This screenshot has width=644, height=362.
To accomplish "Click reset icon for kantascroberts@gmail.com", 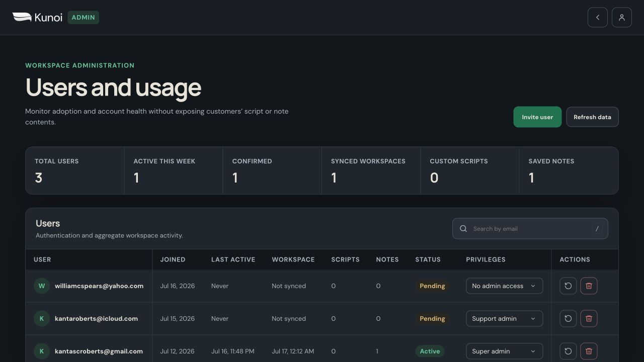I will click(568, 351).
